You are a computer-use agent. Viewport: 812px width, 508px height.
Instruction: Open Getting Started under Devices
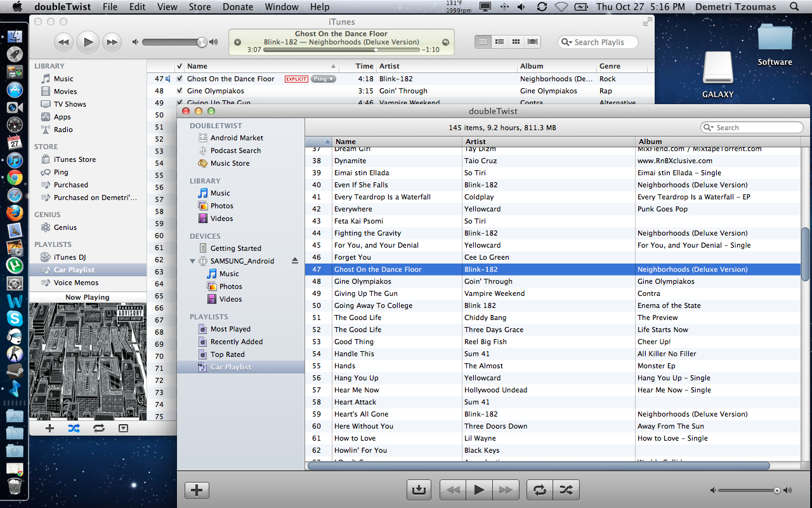click(x=235, y=248)
